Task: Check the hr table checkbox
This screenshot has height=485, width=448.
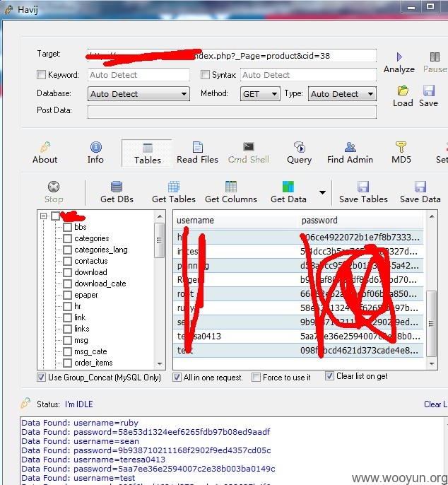Action: point(67,306)
